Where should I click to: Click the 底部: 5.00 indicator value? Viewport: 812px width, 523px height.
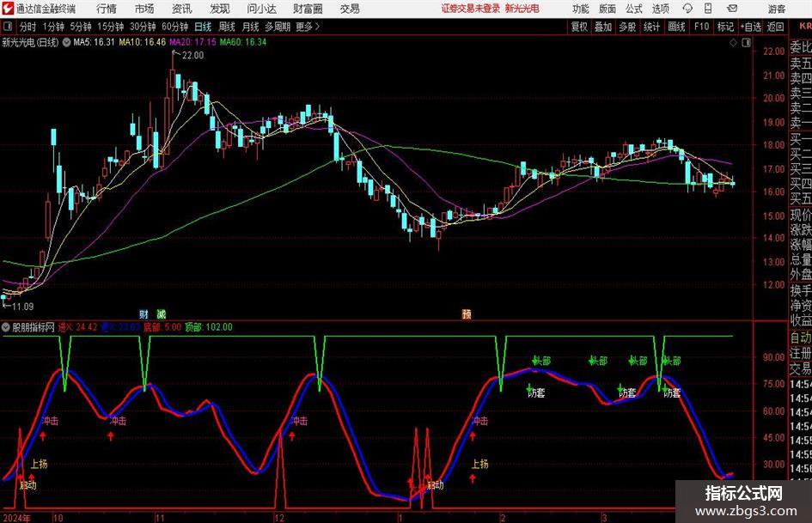[162, 327]
